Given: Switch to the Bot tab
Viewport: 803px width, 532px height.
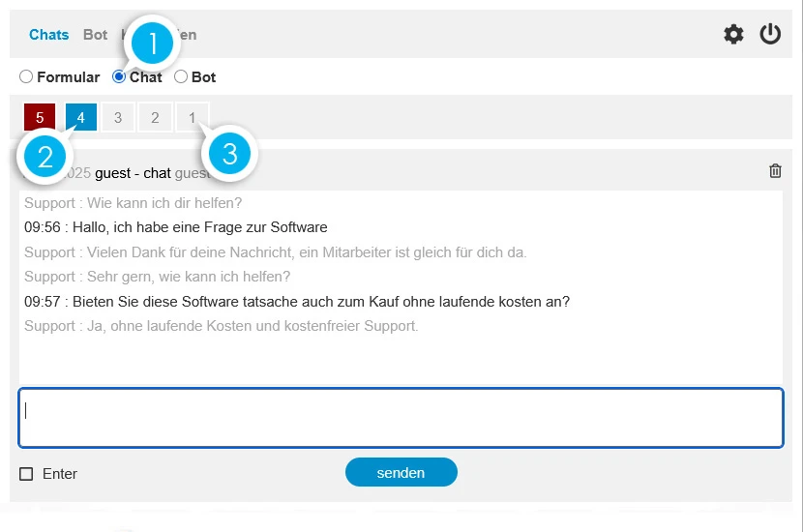Looking at the screenshot, I should [x=95, y=35].
